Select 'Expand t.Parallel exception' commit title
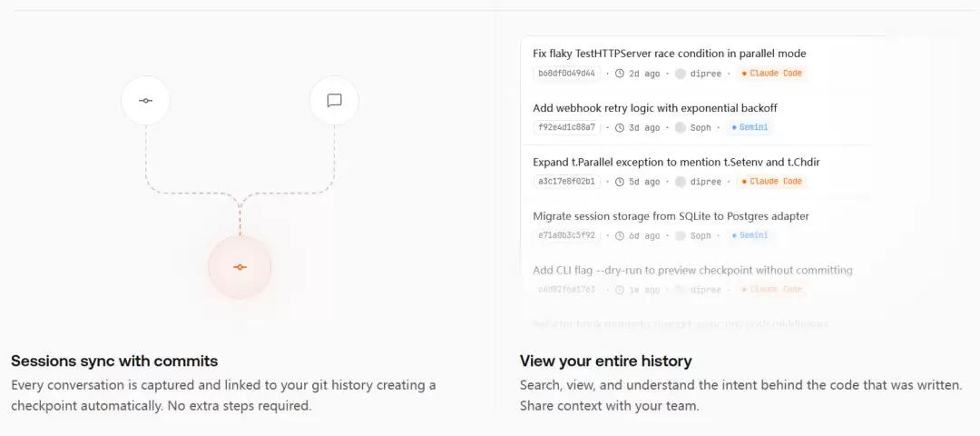Screen dimensions: 980x436 pos(676,162)
